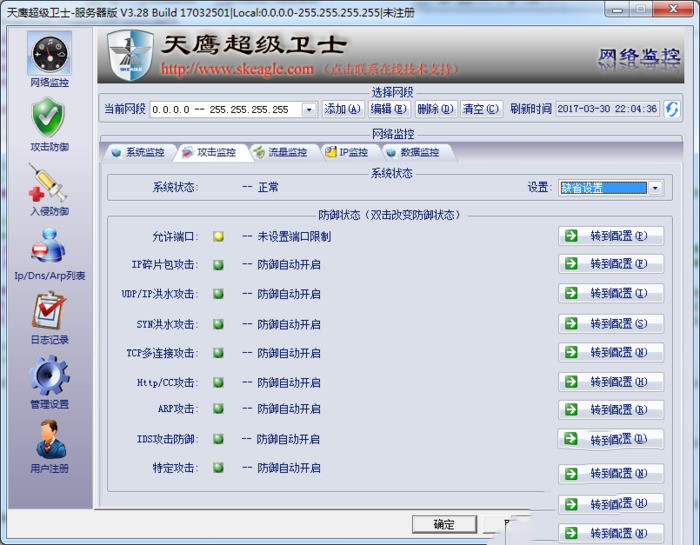Switch to the 攻击监控 tab

point(211,153)
